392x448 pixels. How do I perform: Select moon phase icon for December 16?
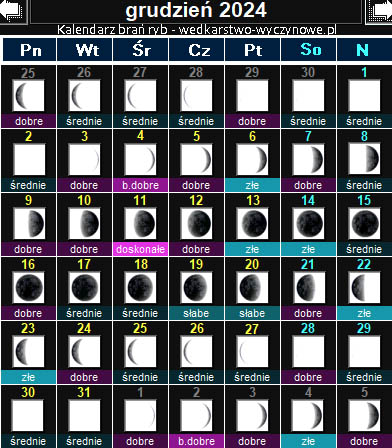[x=28, y=288]
